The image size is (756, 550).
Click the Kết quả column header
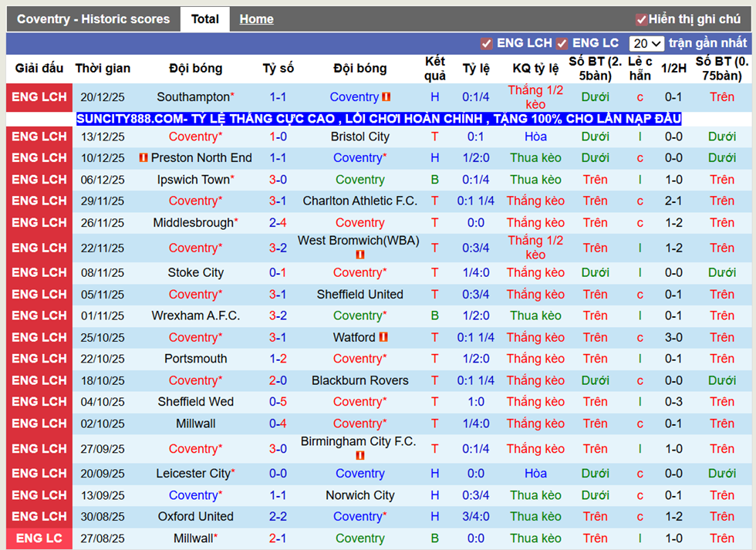(435, 69)
